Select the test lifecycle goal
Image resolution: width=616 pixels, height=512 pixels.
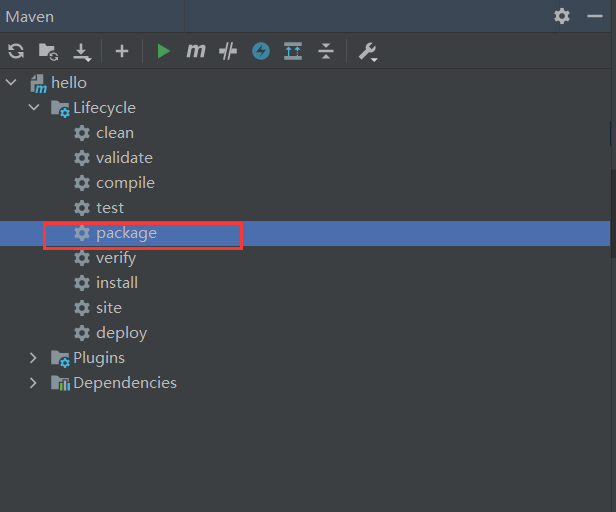(110, 208)
